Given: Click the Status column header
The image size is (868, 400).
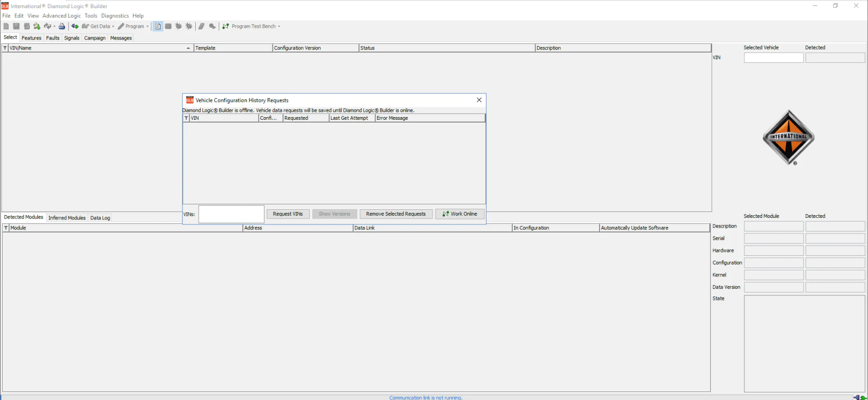Looking at the screenshot, I should click(x=447, y=48).
